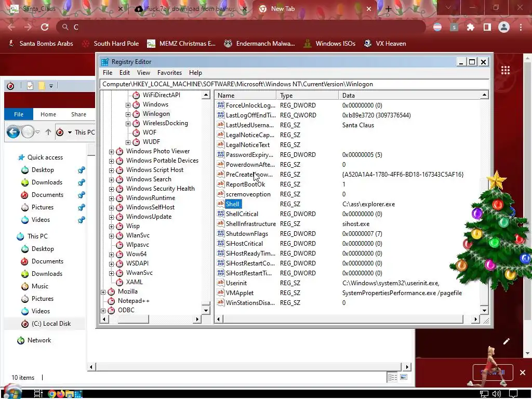532x399 pixels.
Task: Open Explorer quick access toolbar dropdown
Action: (x=51, y=86)
